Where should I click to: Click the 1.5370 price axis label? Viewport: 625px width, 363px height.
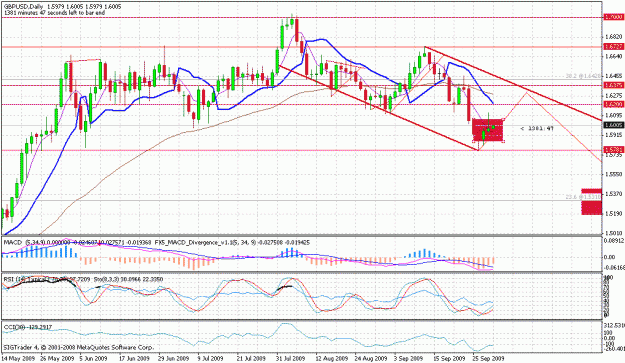[x=613, y=194]
